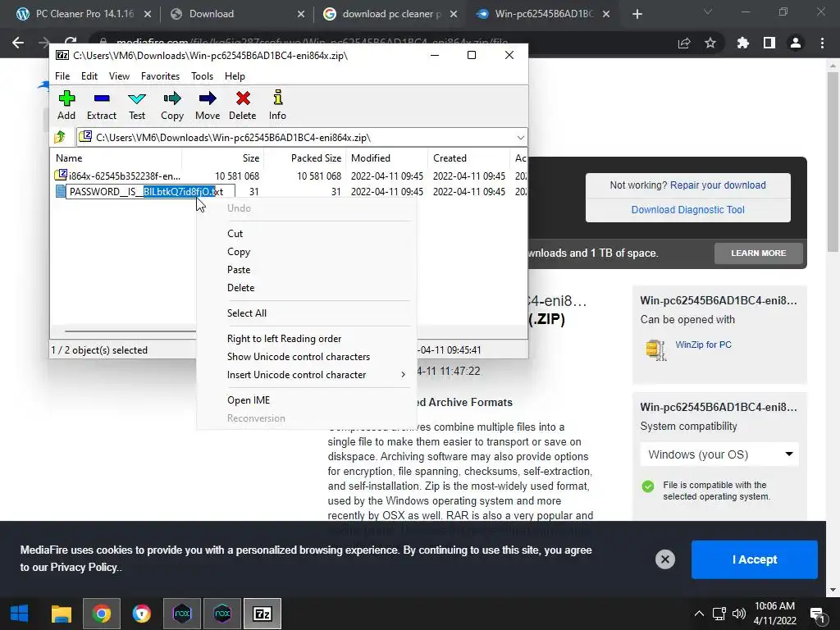Screen dimensions: 840x630
Task: Click the 7-Zip horizontal scrollbar
Action: (x=130, y=331)
